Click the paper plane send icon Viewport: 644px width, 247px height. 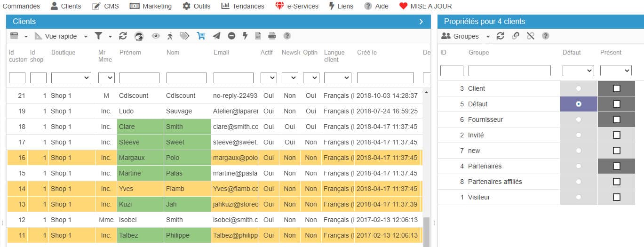click(216, 36)
